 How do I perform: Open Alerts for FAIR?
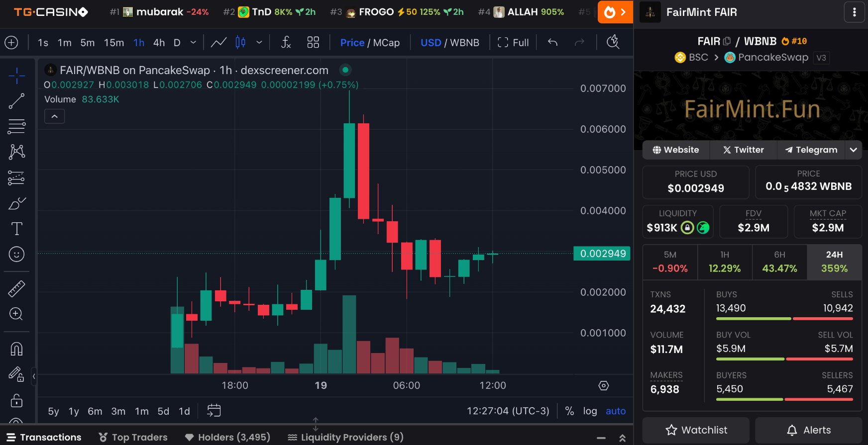[808, 430]
